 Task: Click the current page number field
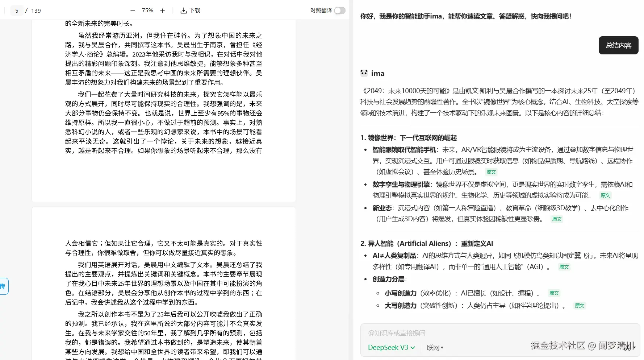tap(17, 11)
